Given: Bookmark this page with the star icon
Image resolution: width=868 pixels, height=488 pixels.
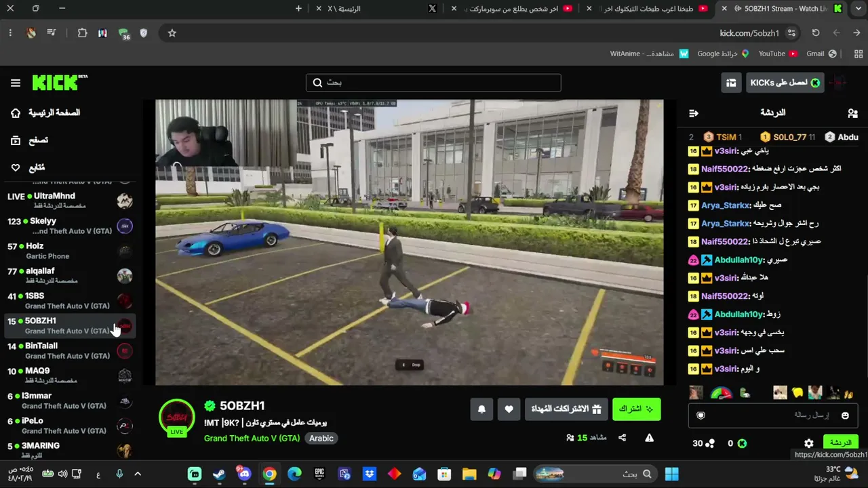Looking at the screenshot, I should click(172, 33).
